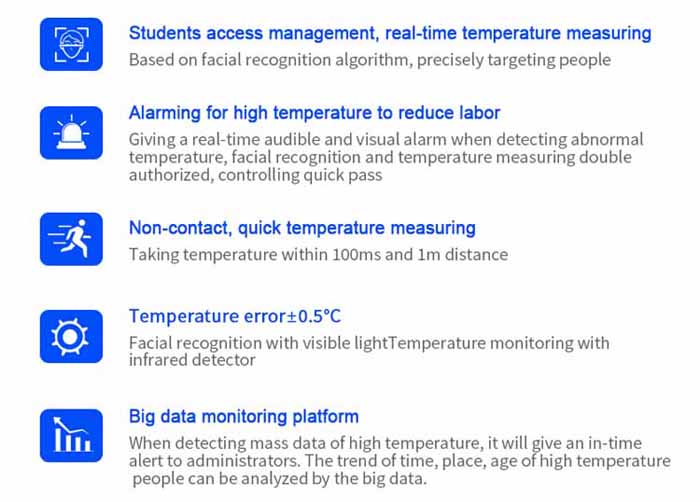Open 'Alarming for high temperature to reduce labor' heading
Screen dimensions: 700x502
click(314, 113)
